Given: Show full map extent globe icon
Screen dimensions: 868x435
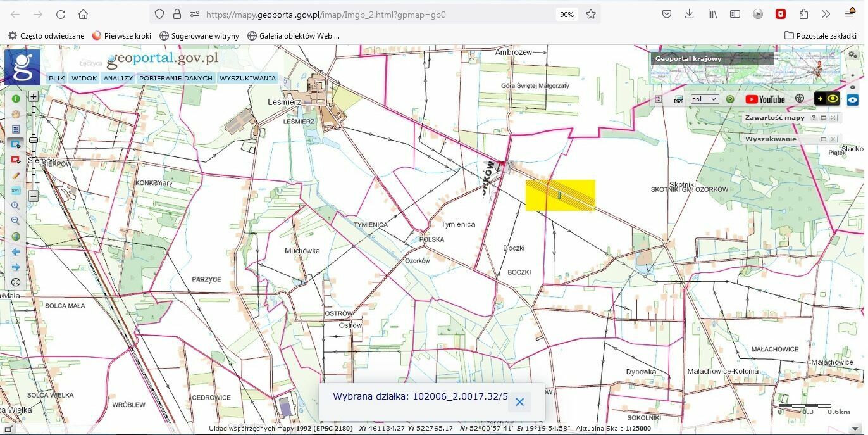Looking at the screenshot, I should click(x=16, y=237).
